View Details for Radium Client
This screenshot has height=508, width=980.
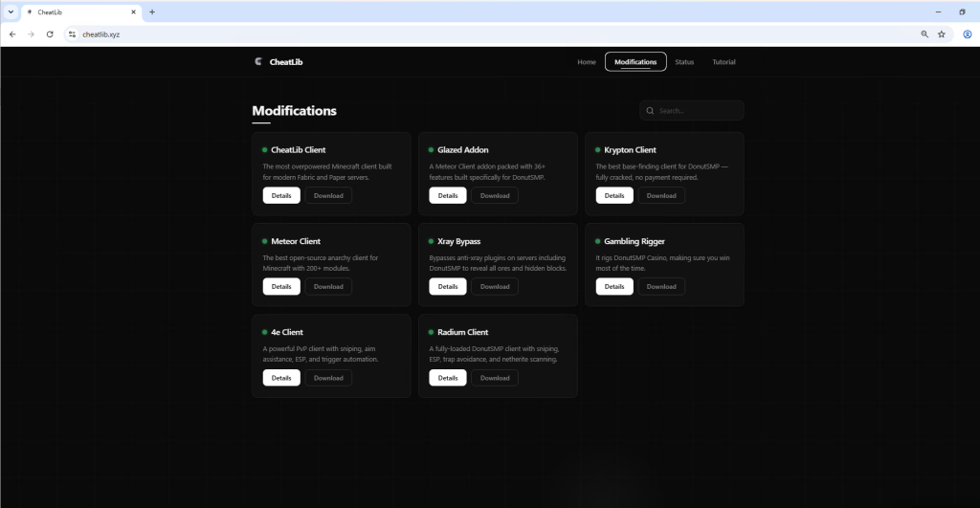click(x=448, y=378)
